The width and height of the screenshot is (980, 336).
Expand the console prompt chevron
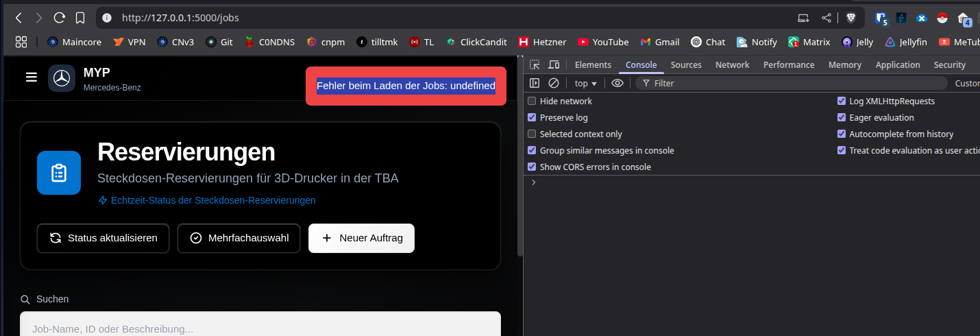534,182
